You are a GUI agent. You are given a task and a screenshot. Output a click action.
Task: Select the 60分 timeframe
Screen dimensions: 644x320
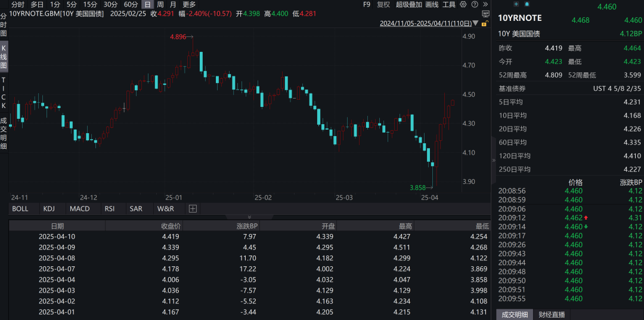[131, 4]
